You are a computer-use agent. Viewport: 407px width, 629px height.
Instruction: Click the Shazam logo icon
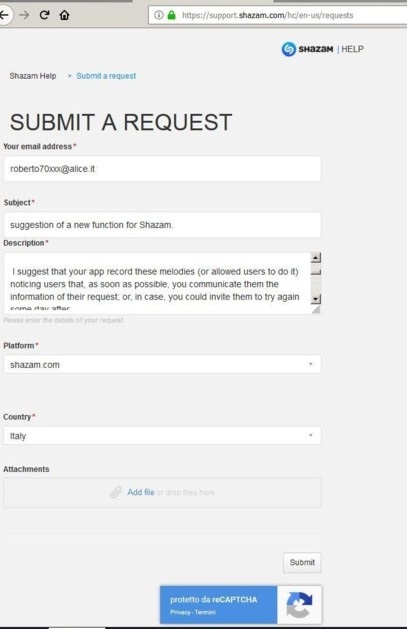tap(288, 49)
